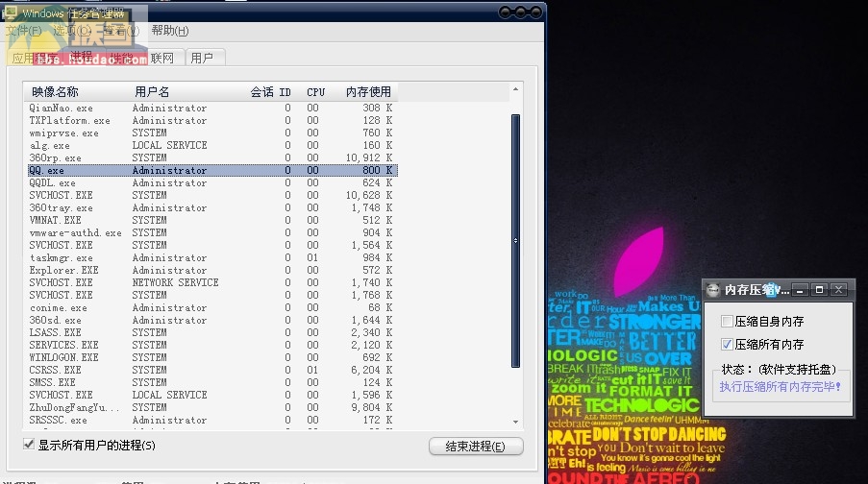Sort by 映像名称 column header
Viewport: 868px width, 484px height.
(55, 92)
